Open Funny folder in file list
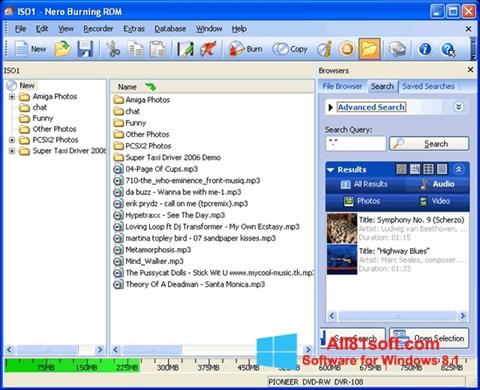The height and width of the screenshot is (390, 480). click(130, 123)
